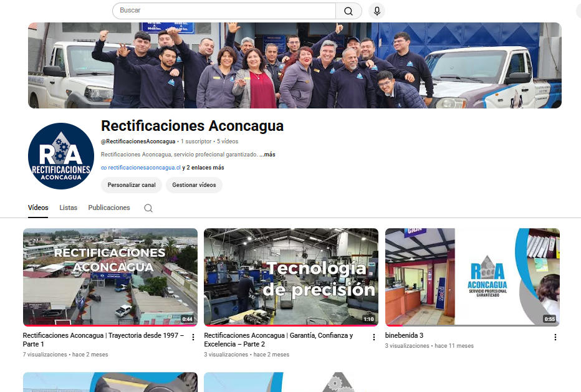Click the link icon beside rectificacionesaconcagua.cl
The height and width of the screenshot is (392, 581).
pos(103,168)
